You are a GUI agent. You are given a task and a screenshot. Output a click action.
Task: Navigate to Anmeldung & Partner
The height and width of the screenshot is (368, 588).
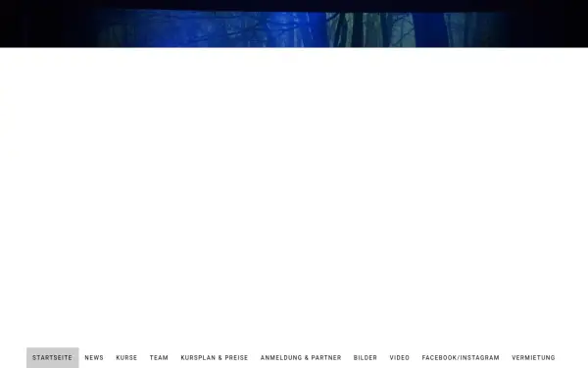pyautogui.click(x=301, y=357)
